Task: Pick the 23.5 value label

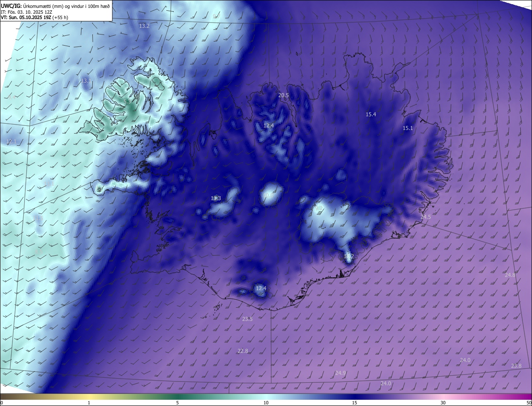Action: click(x=247, y=319)
